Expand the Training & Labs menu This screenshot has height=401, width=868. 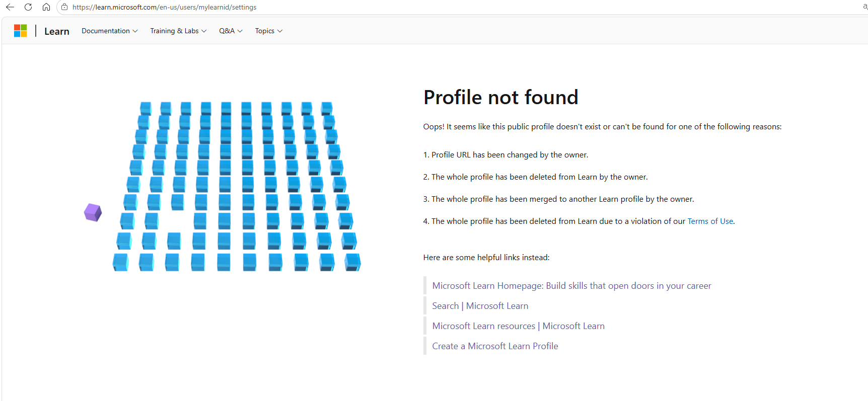[178, 31]
